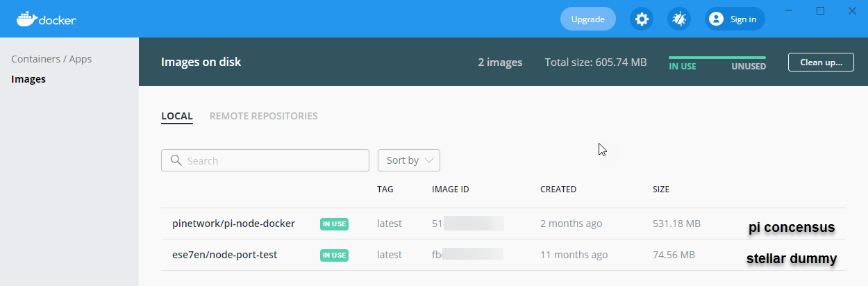Viewport: 868px width, 286px height.
Task: Click the in use / unused usage bar
Action: coord(717,58)
